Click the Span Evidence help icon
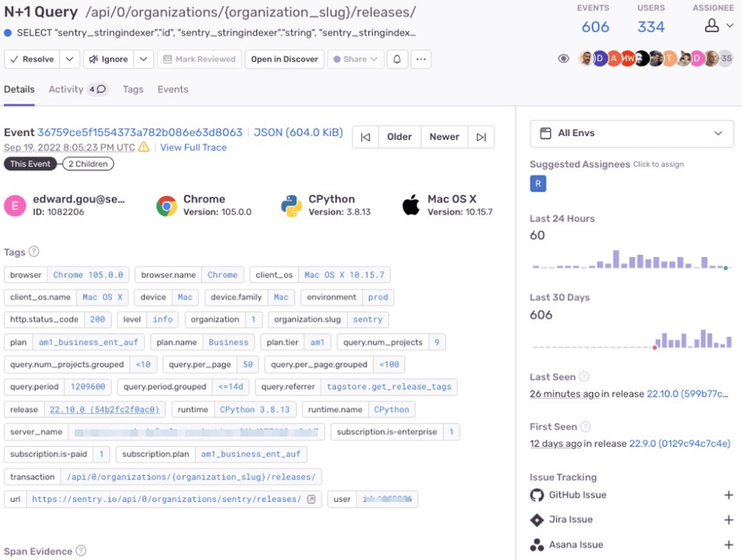742x560 pixels. [81, 550]
